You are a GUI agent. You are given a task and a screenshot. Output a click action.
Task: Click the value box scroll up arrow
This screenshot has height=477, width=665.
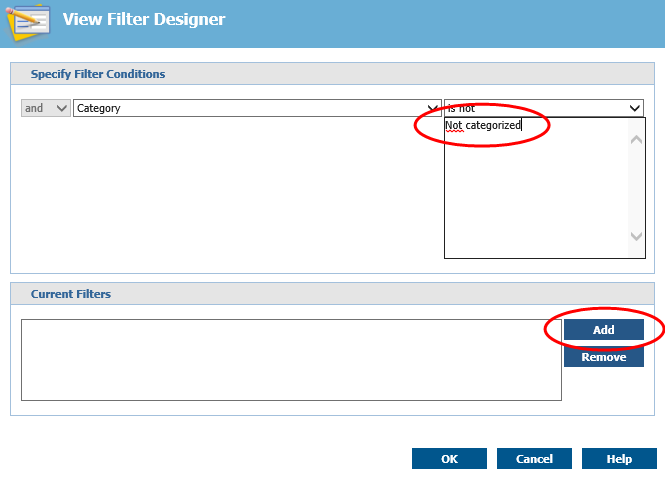(636, 139)
